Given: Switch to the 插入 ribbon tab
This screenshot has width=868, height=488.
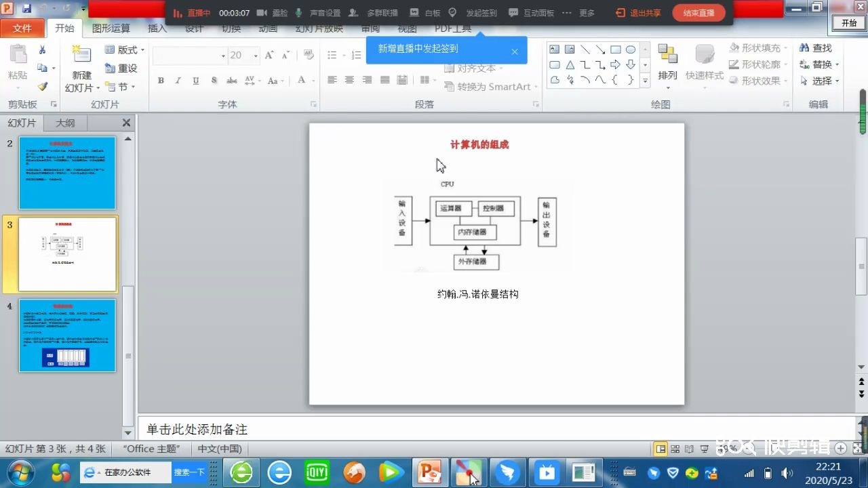Looking at the screenshot, I should pos(157,28).
